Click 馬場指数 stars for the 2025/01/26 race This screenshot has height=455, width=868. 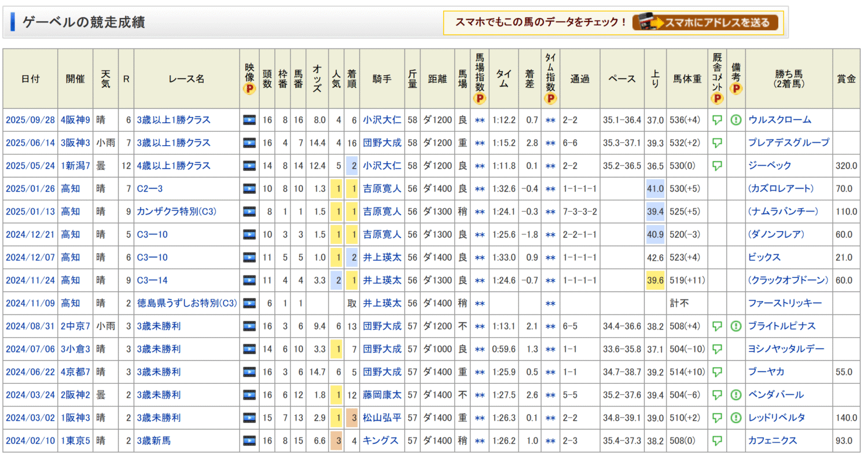click(x=479, y=188)
